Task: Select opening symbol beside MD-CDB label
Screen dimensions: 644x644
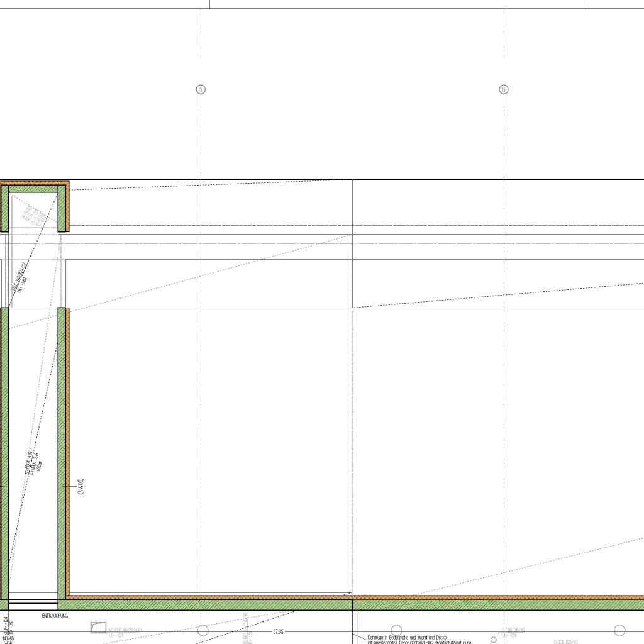Action: pos(99,627)
